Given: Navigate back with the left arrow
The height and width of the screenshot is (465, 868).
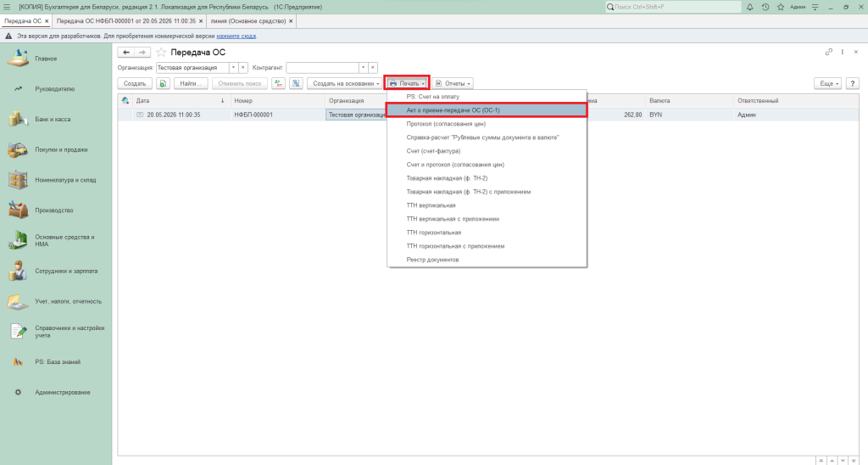Looking at the screenshot, I should [126, 53].
